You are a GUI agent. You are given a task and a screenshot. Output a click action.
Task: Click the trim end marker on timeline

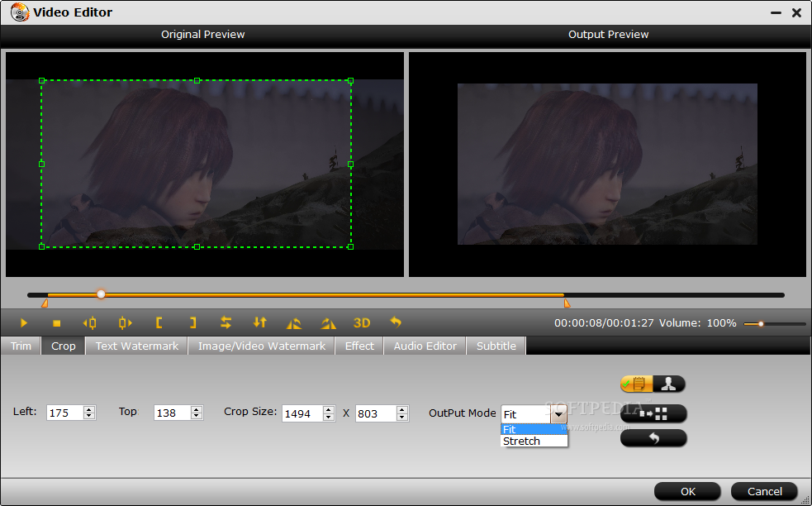(x=567, y=303)
